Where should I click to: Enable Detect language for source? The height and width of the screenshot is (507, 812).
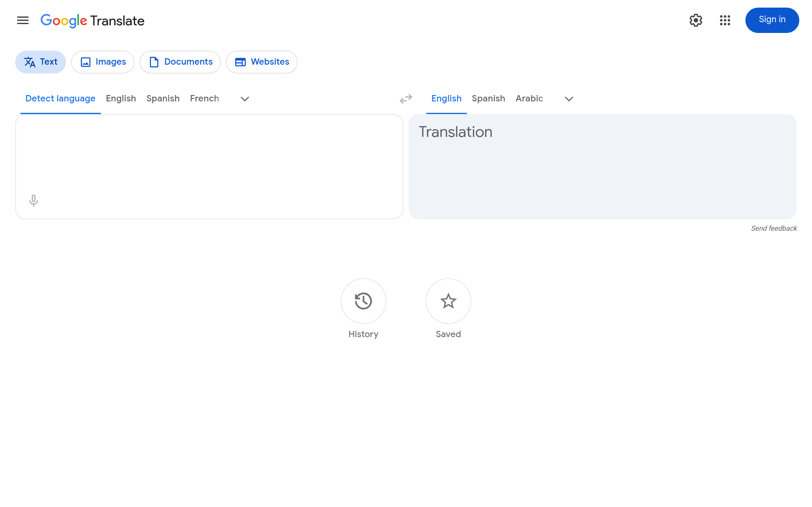coord(60,98)
